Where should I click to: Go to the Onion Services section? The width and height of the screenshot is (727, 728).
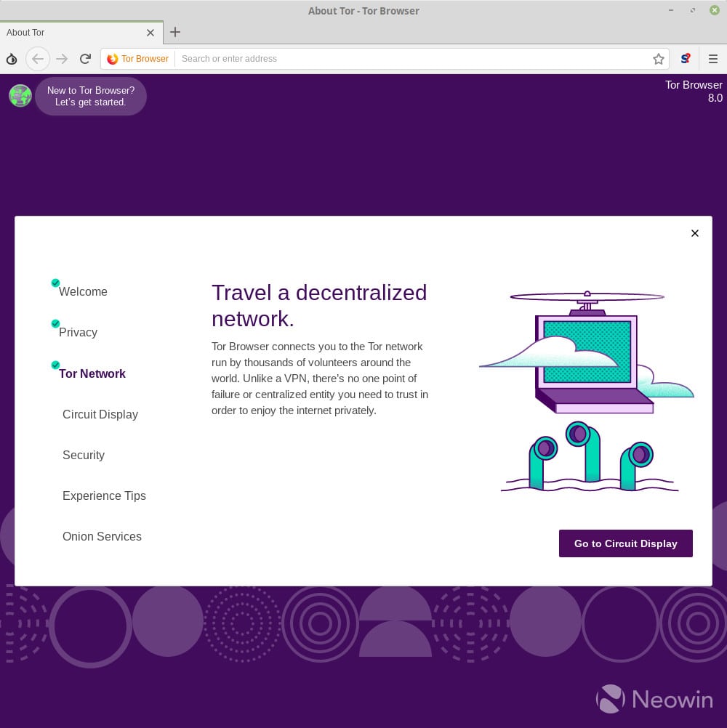point(102,536)
